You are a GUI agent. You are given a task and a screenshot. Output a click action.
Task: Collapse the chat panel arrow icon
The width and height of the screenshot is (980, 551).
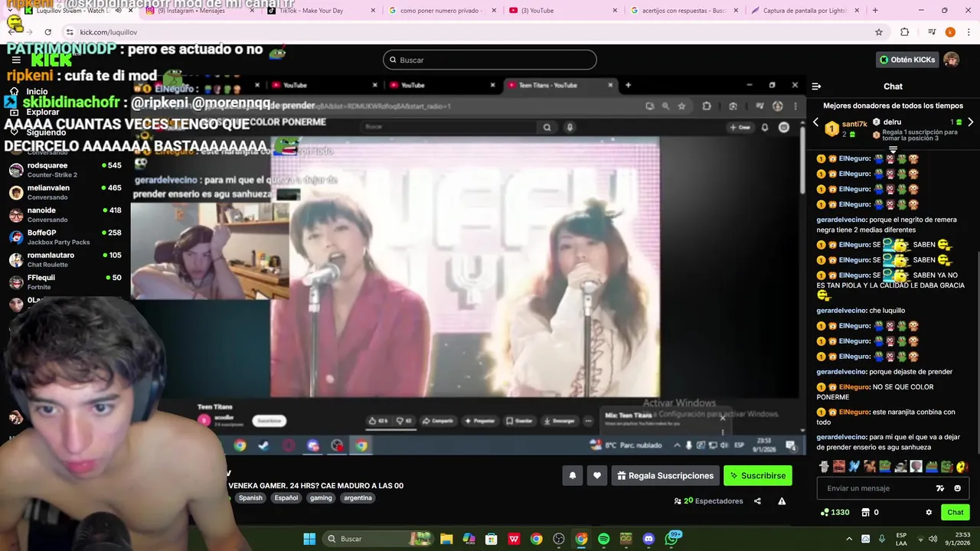click(816, 86)
